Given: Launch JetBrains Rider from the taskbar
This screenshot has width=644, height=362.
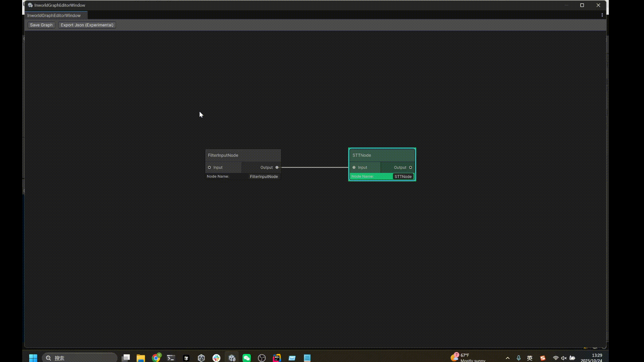Looking at the screenshot, I should click(x=276, y=358).
